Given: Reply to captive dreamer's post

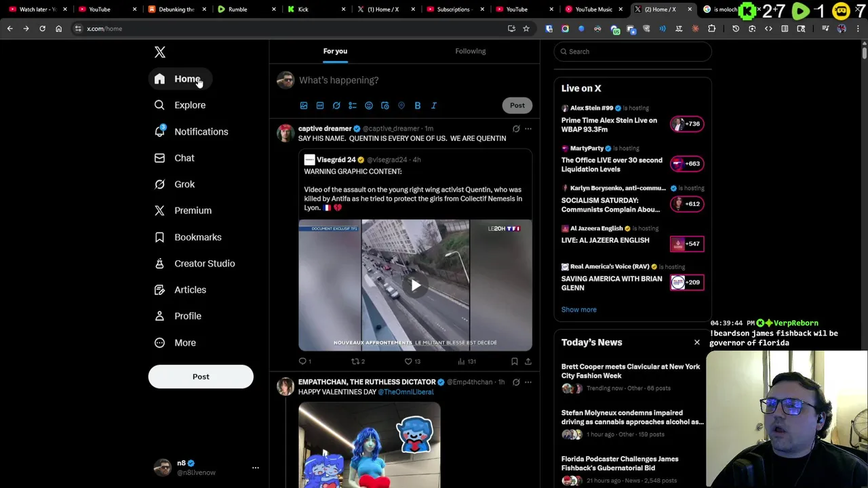Looking at the screenshot, I should (304, 362).
